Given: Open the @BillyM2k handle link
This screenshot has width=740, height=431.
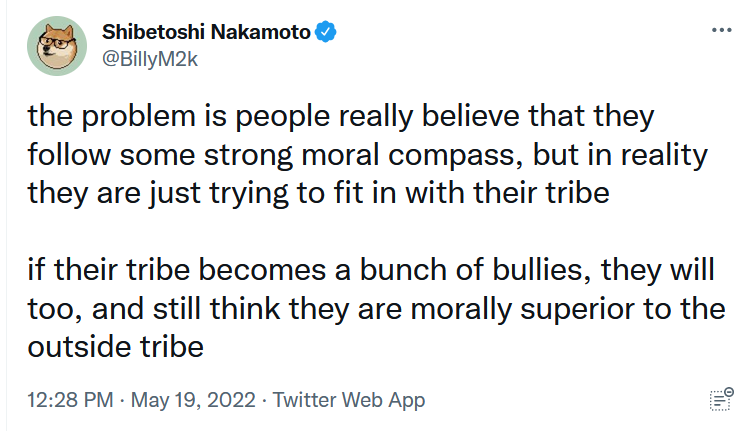Looking at the screenshot, I should click(x=150, y=59).
